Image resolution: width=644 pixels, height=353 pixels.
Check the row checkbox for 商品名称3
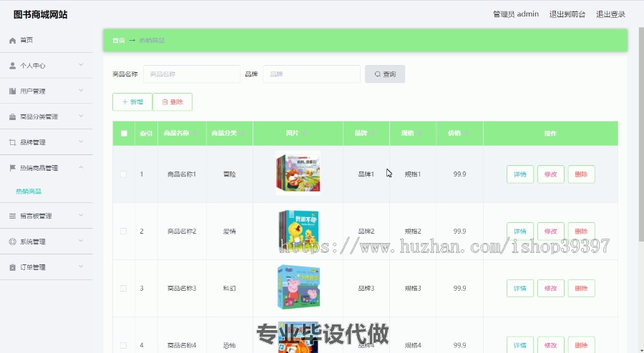(x=123, y=288)
